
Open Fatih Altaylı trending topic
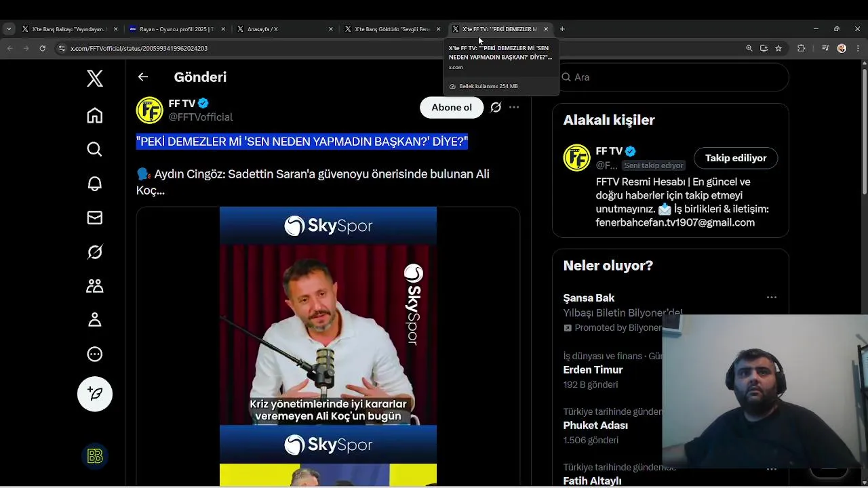(x=592, y=481)
